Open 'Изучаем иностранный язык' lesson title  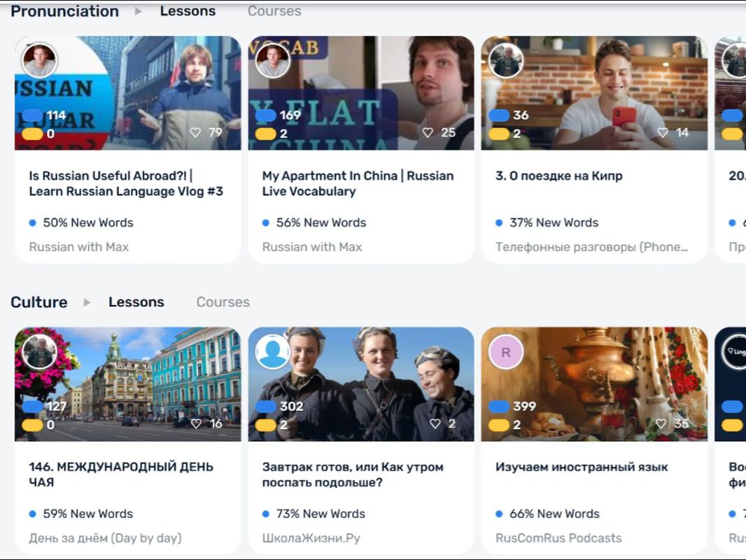point(582,467)
